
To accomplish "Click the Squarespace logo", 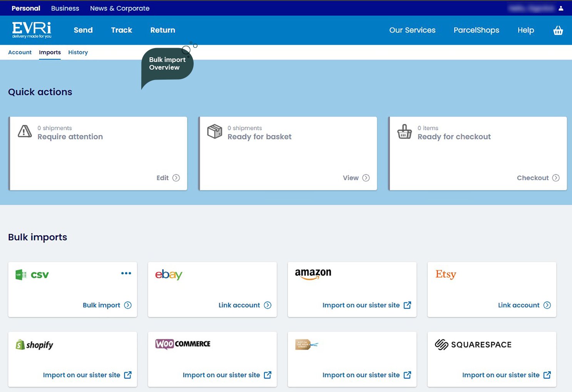I will 473,345.
